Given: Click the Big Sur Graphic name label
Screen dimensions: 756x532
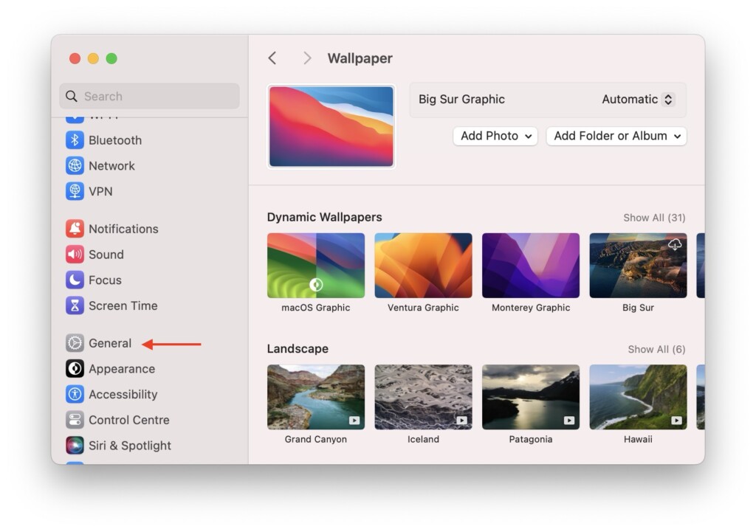Looking at the screenshot, I should coord(462,100).
